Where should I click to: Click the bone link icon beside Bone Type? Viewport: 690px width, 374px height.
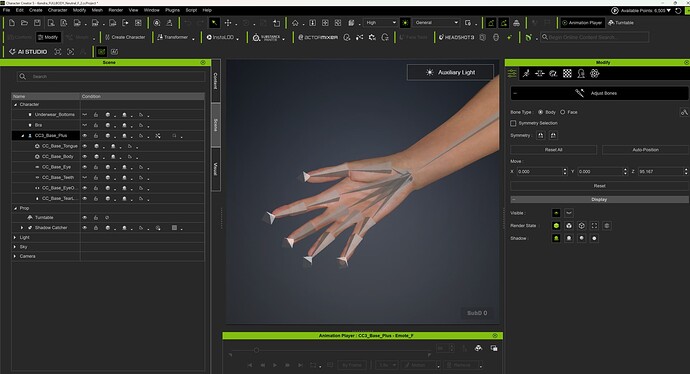tap(683, 112)
